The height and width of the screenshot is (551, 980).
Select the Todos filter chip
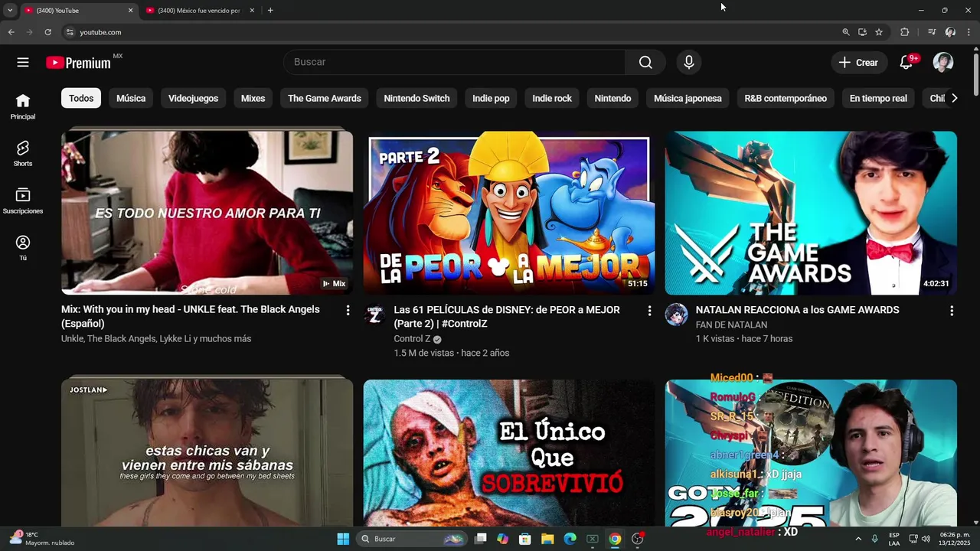[x=81, y=98]
